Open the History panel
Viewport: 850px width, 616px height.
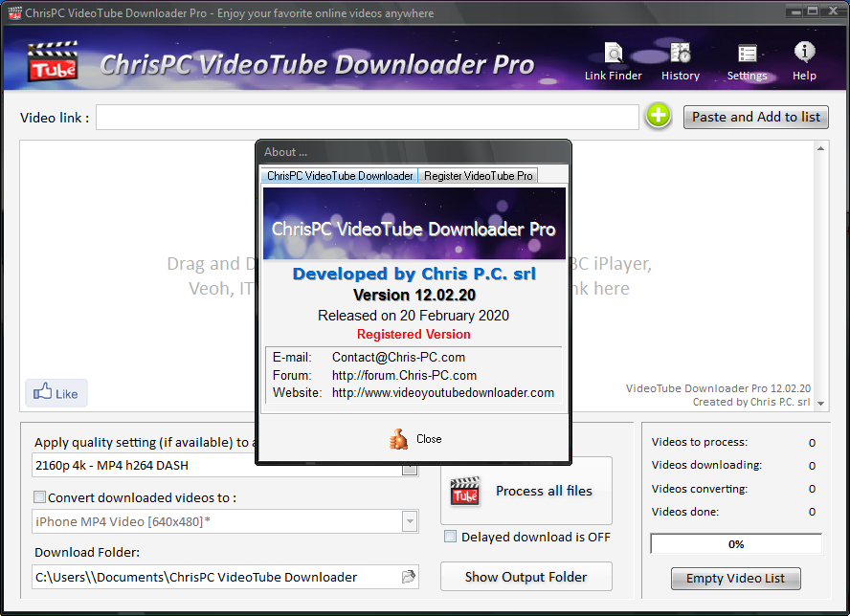(x=681, y=61)
